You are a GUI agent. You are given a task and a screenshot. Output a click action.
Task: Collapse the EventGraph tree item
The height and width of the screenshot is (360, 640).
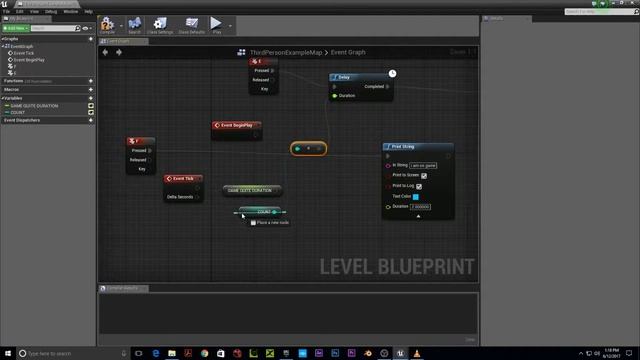pyautogui.click(x=3, y=46)
